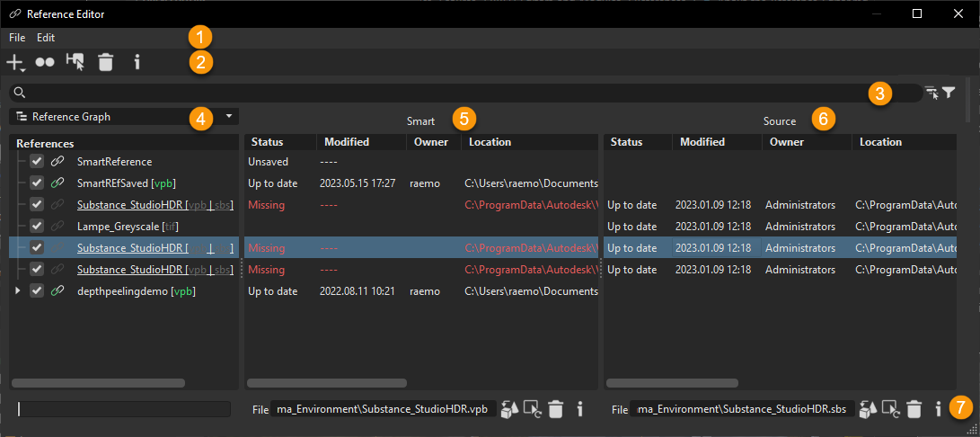
Task: Sort by Owner in the Smart table
Action: point(434,142)
